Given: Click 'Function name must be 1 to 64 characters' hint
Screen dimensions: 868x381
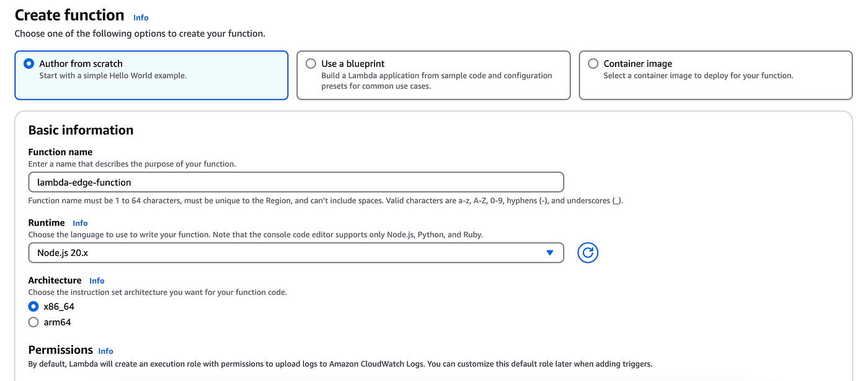Looking at the screenshot, I should coord(325,201).
